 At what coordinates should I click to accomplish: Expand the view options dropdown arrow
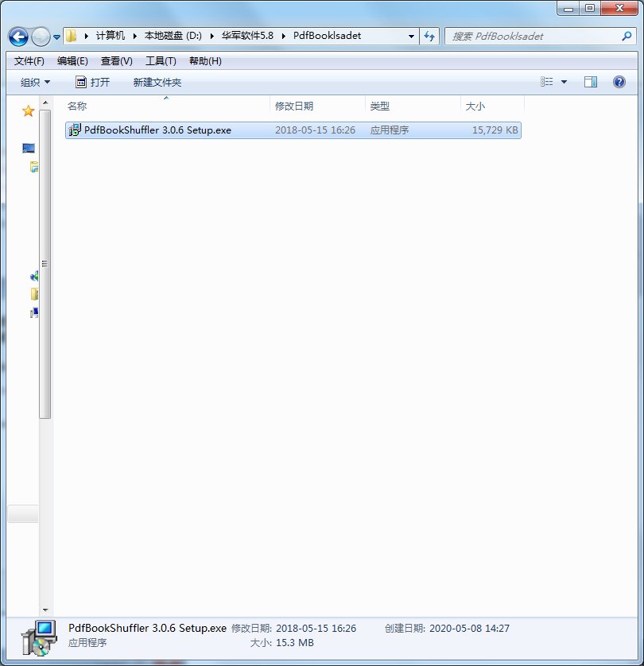point(564,82)
